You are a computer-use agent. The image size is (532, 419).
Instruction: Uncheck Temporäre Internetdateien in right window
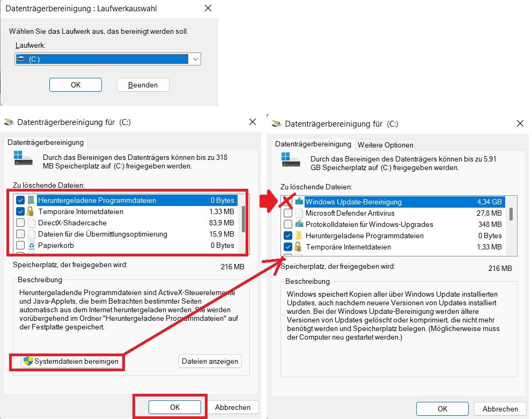click(x=287, y=247)
